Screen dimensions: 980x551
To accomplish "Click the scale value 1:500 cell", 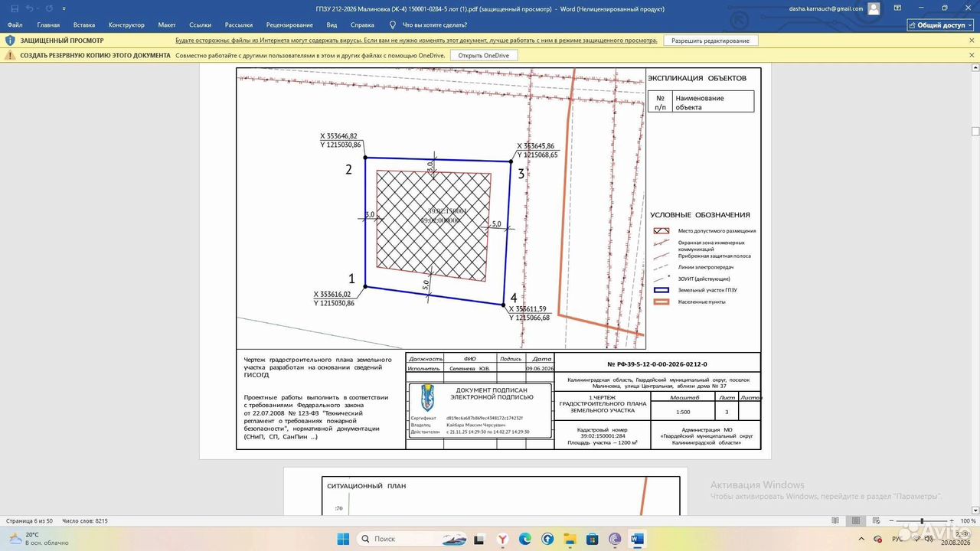I will (682, 412).
